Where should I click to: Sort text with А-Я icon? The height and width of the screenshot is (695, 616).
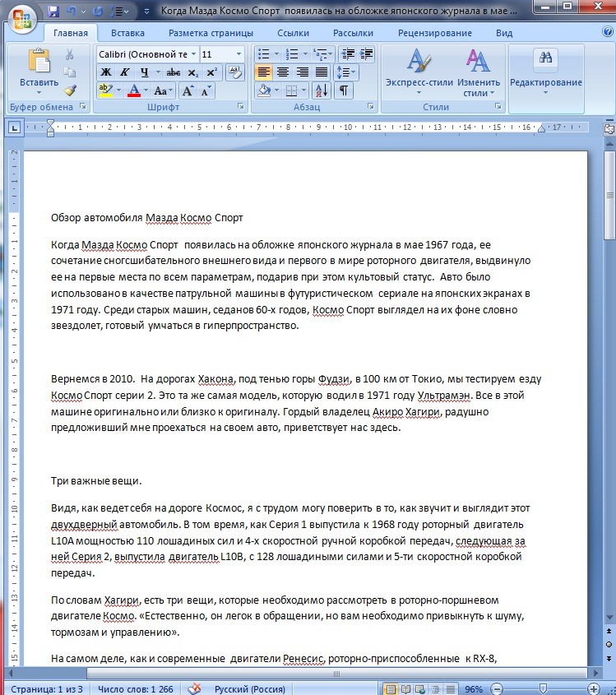[322, 90]
